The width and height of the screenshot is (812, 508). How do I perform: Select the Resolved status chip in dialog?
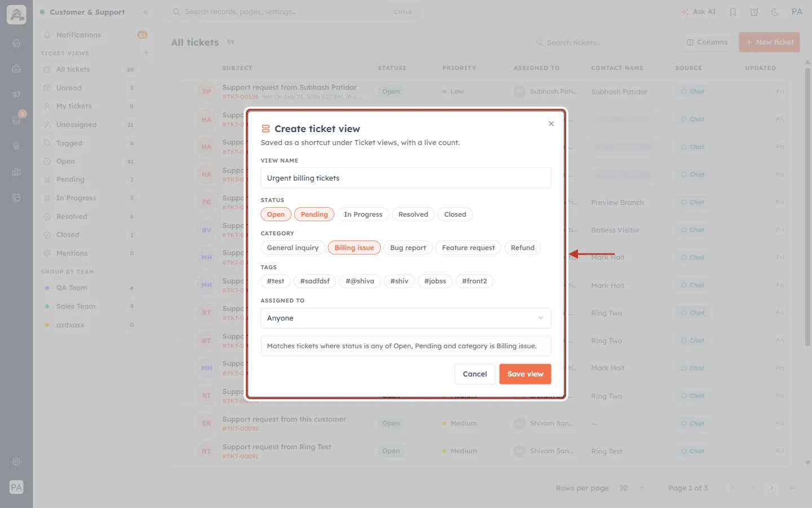pyautogui.click(x=413, y=214)
